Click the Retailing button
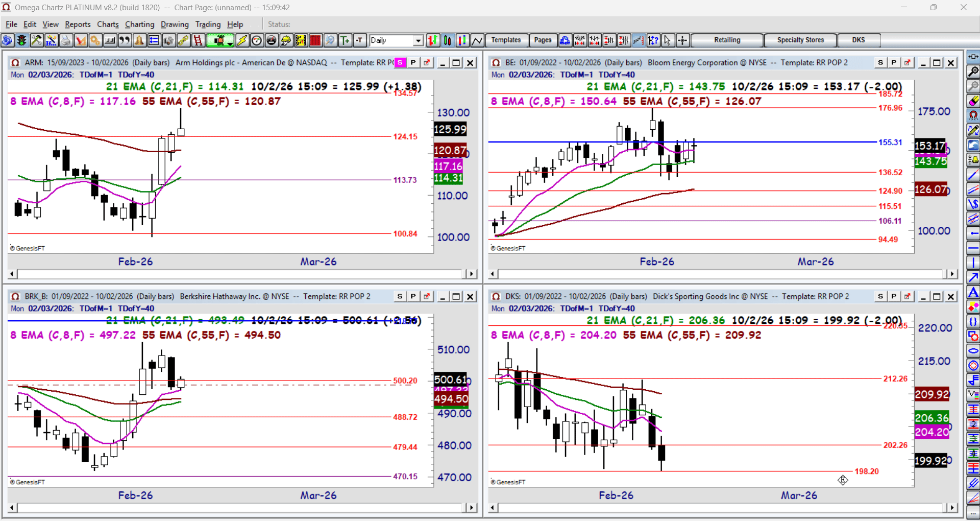The width and height of the screenshot is (980, 521). tap(727, 40)
